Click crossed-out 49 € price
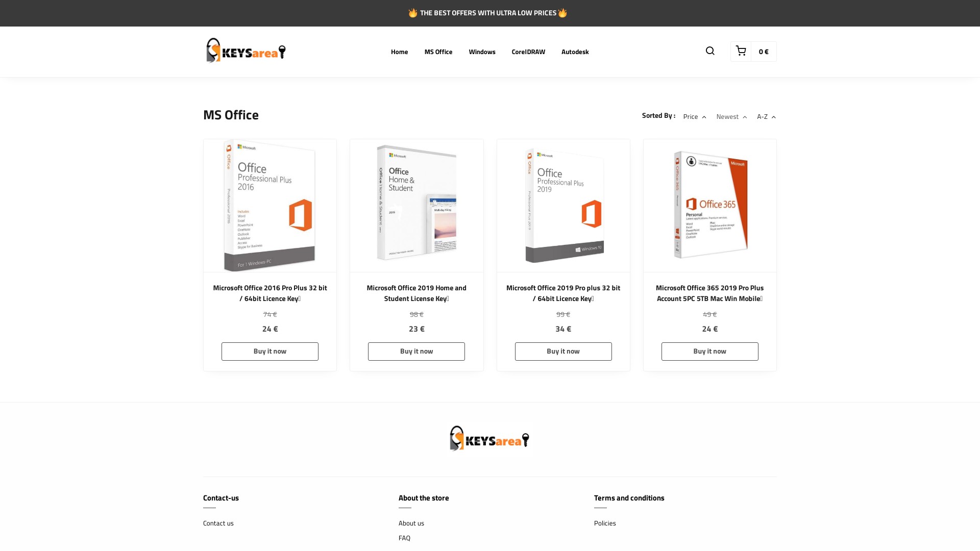 tap(710, 314)
